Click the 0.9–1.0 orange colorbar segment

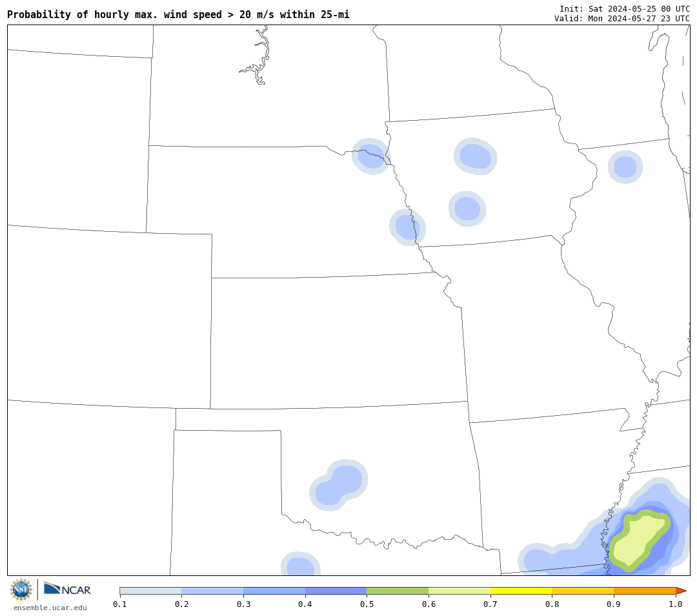click(x=645, y=591)
